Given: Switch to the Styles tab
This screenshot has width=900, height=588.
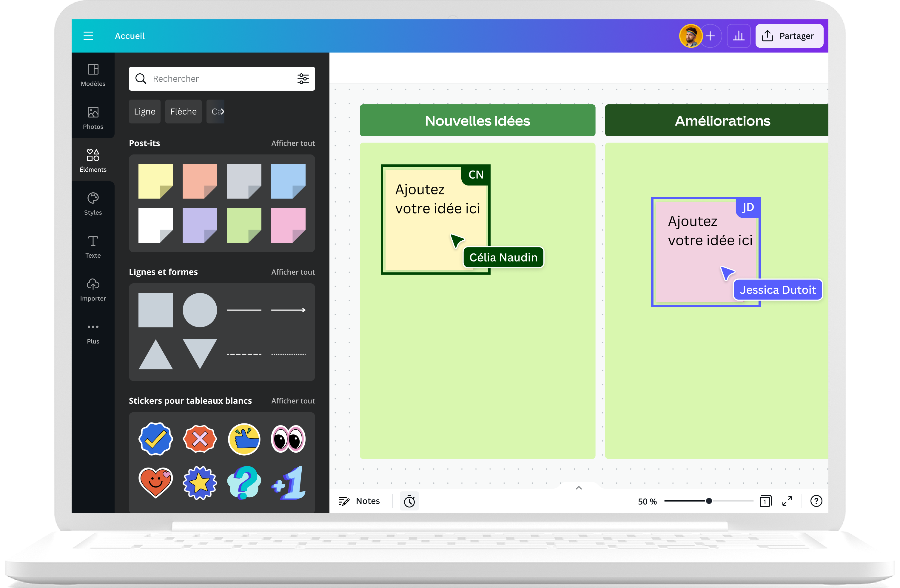Looking at the screenshot, I should 93,204.
